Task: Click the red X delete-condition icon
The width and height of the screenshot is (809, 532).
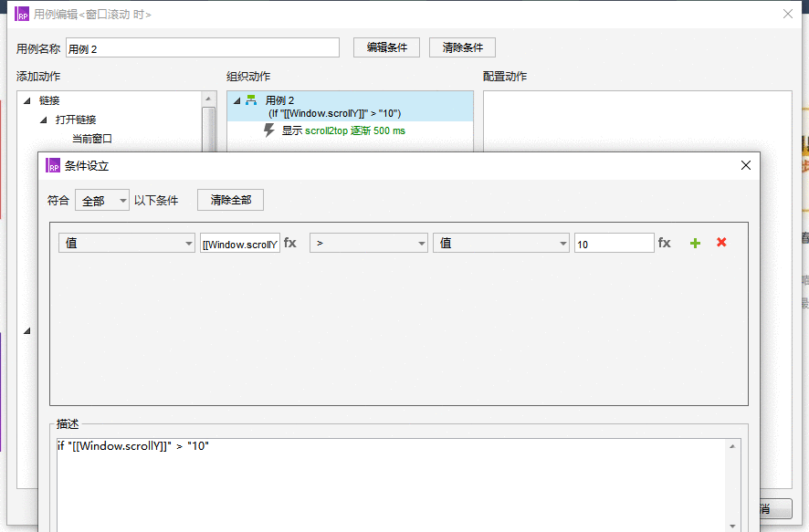Action: coord(721,242)
